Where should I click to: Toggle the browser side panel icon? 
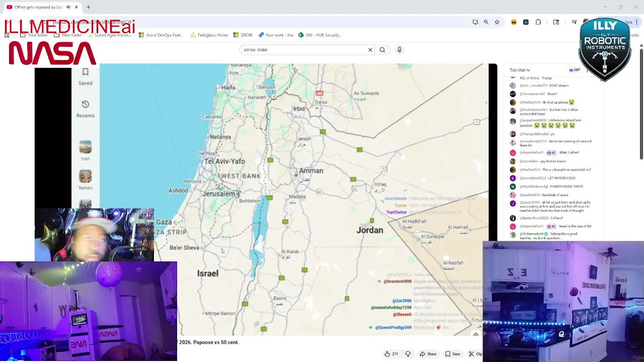coord(556,22)
